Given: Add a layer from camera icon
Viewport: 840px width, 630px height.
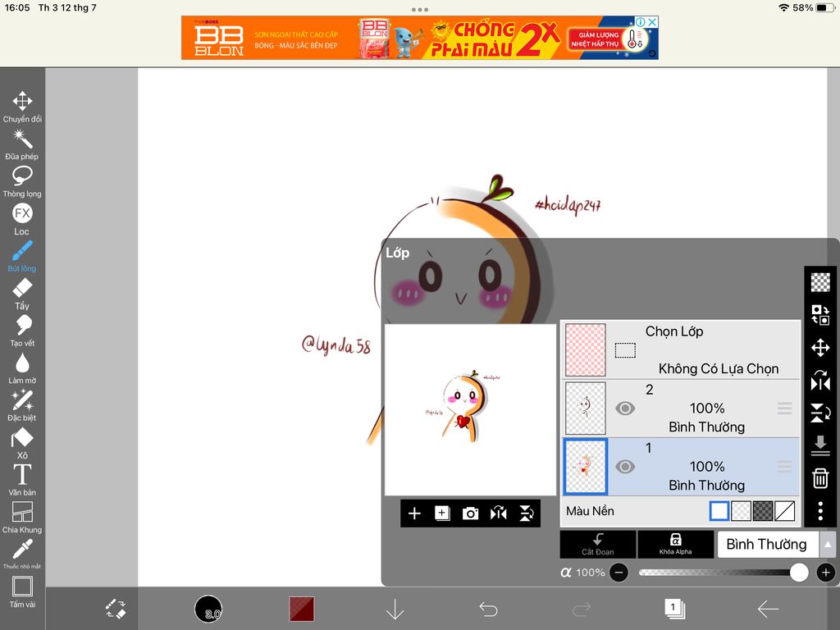Looking at the screenshot, I should [x=470, y=514].
